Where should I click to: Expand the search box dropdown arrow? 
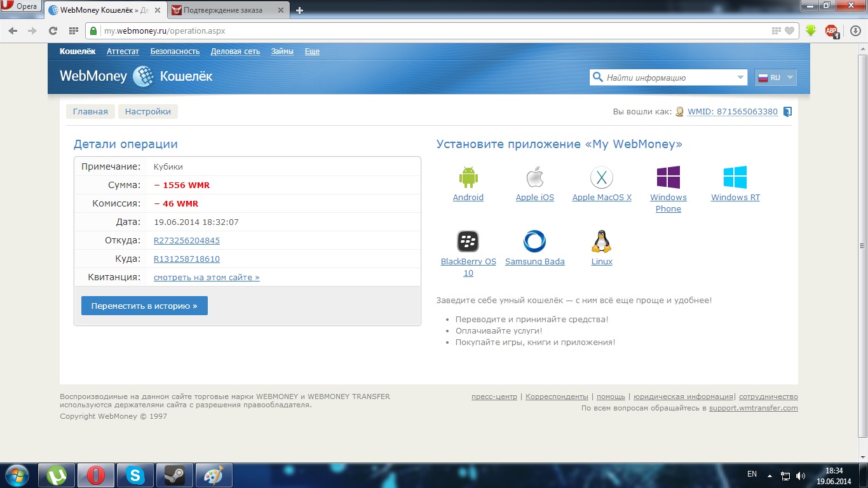(x=740, y=78)
